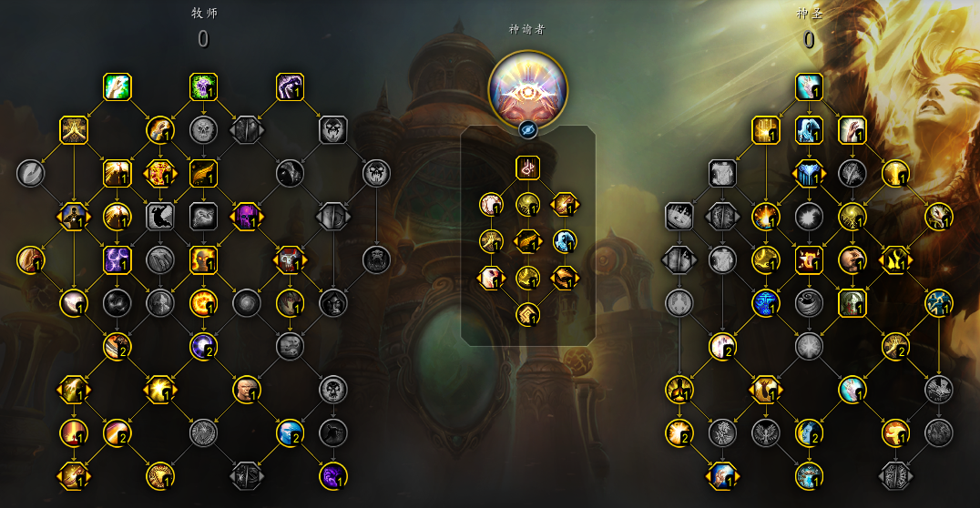Activate the unselected grey skull circle below green skull
980x508 pixels.
pos(203,130)
